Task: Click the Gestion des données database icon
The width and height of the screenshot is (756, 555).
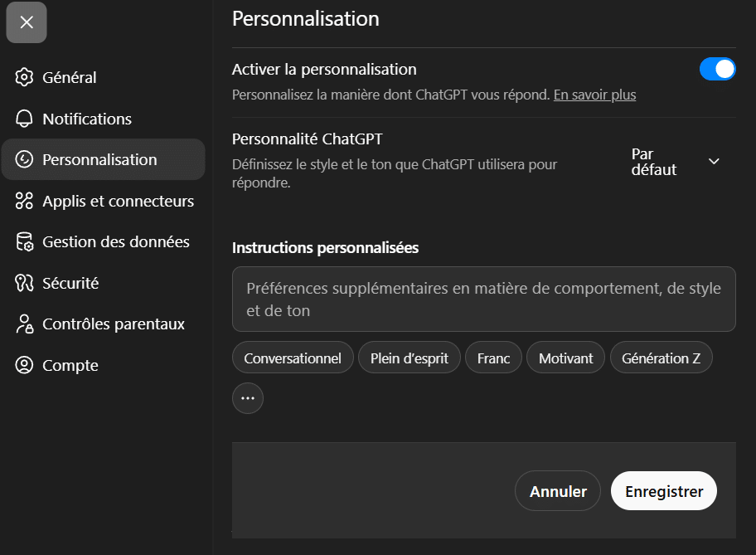Action: 25,242
